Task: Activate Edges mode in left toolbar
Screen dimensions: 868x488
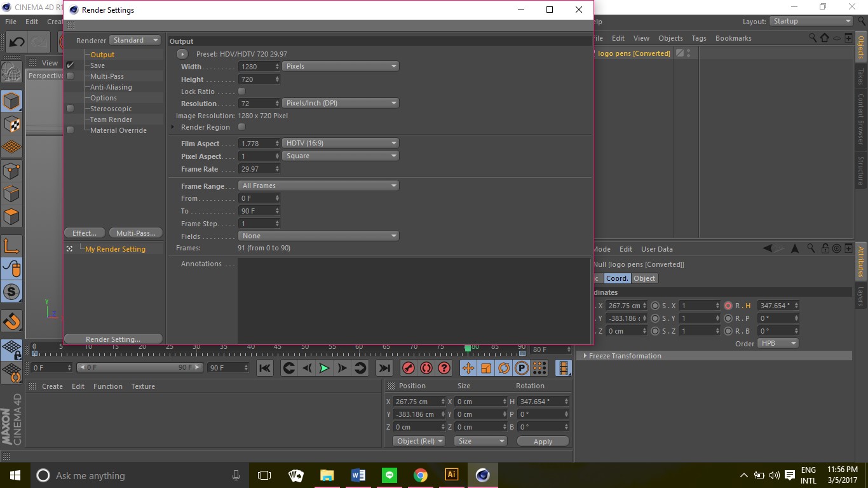Action: [11, 193]
